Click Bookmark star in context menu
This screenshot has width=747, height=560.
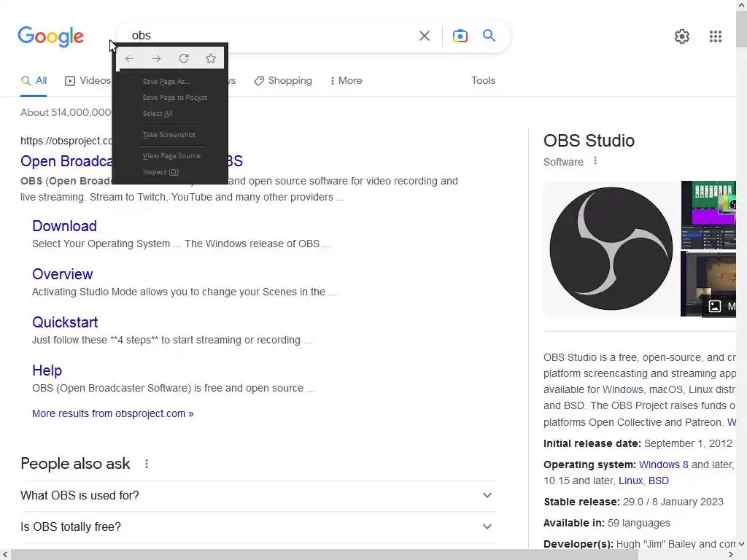[211, 58]
